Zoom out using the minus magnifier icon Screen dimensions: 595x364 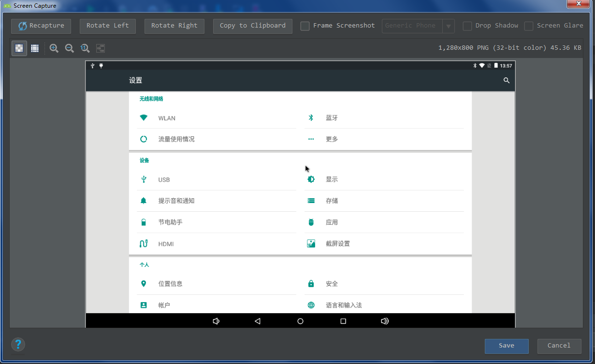pyautogui.click(x=69, y=48)
